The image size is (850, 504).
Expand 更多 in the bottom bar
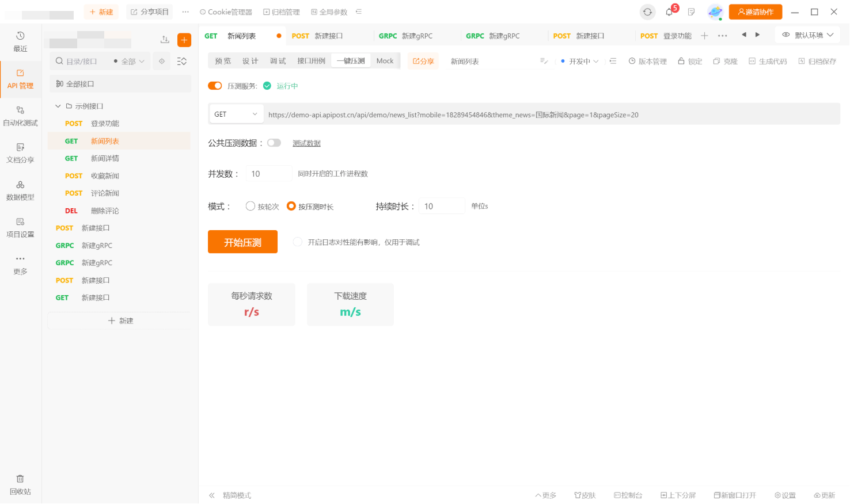pyautogui.click(x=545, y=495)
